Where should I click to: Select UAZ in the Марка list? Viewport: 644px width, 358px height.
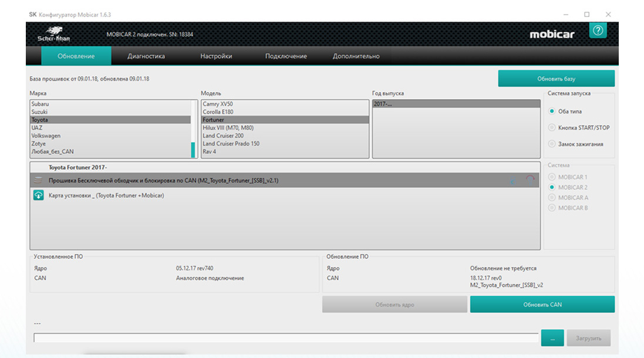point(110,128)
